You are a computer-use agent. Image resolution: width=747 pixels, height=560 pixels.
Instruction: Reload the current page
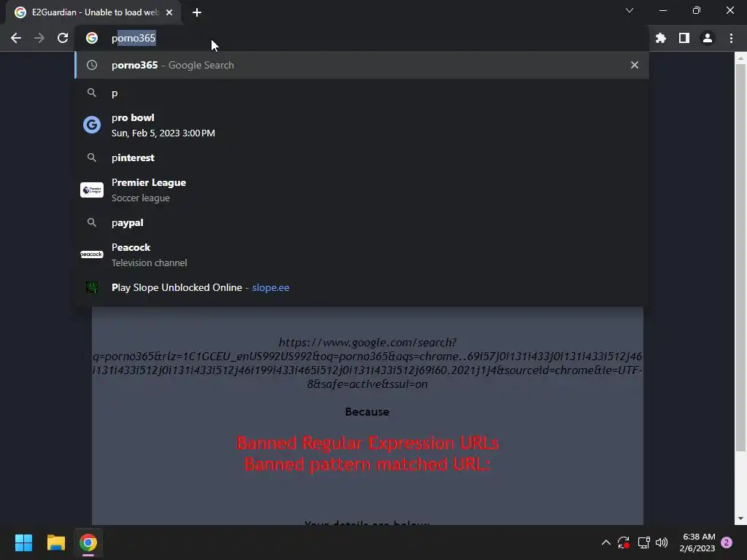pos(63,38)
